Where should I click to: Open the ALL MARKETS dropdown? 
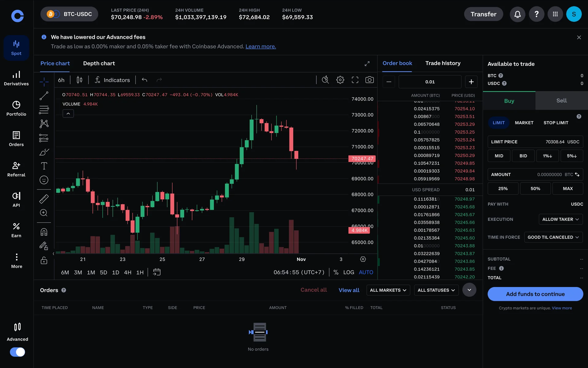tap(388, 290)
